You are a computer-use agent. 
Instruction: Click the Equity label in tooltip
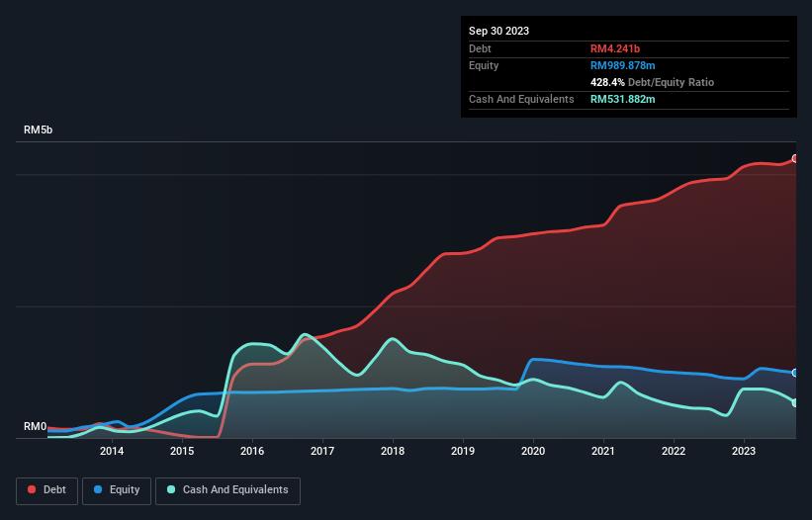point(484,65)
